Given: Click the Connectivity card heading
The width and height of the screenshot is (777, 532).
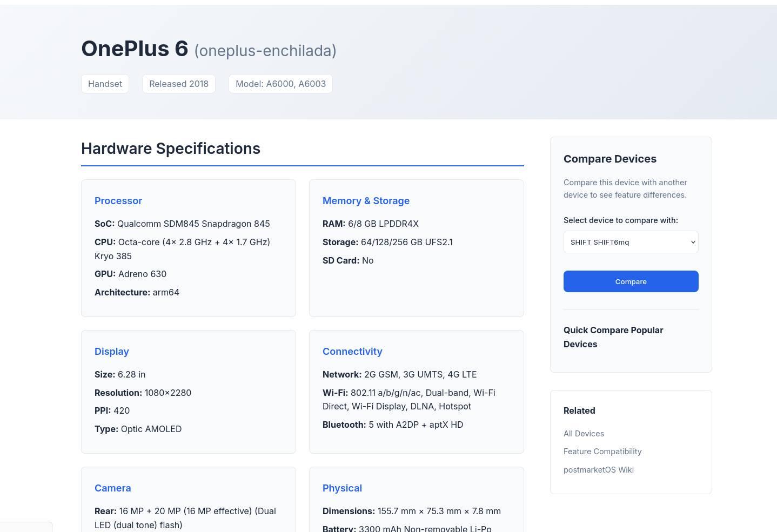Looking at the screenshot, I should 352,352.
